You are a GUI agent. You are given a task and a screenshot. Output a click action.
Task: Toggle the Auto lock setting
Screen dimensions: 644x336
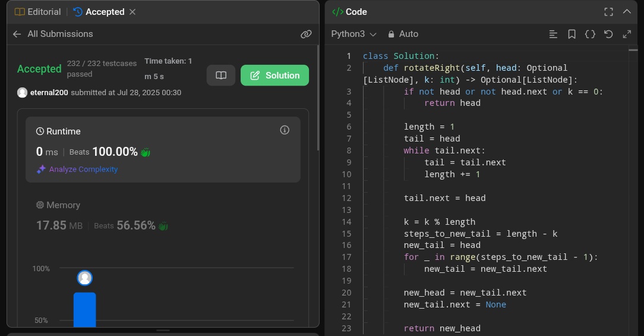(403, 34)
